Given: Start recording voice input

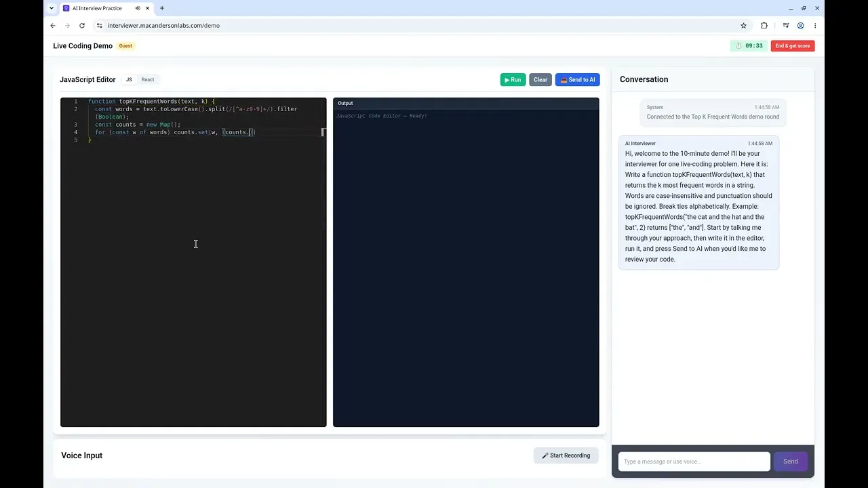Looking at the screenshot, I should 566,455.
